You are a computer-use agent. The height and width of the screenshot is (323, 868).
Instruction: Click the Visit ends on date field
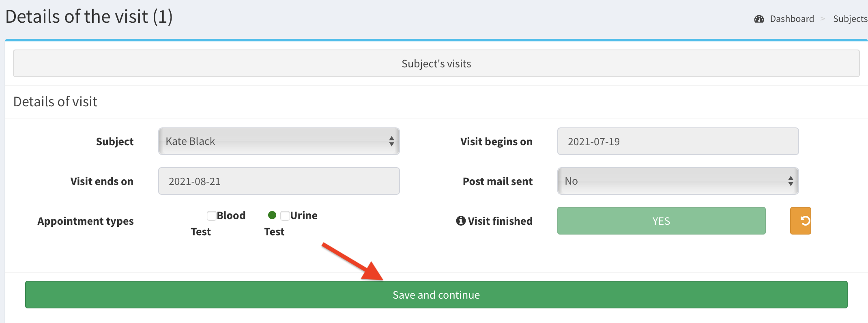279,181
